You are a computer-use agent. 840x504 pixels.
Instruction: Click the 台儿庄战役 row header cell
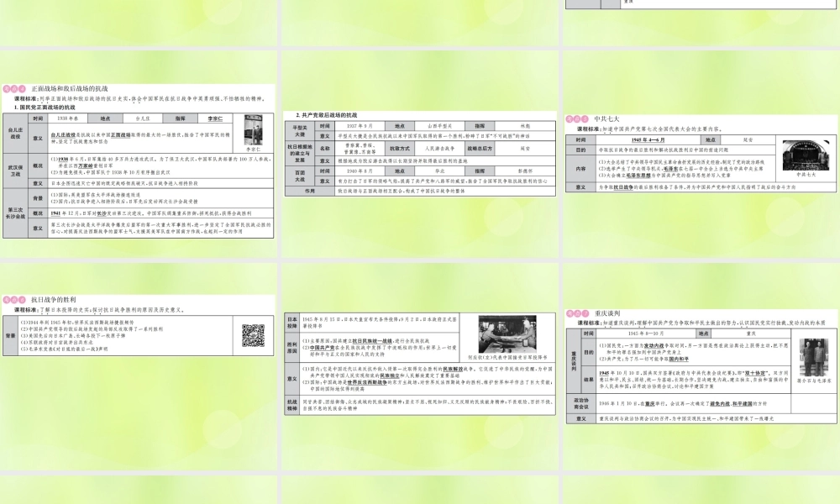[15, 134]
